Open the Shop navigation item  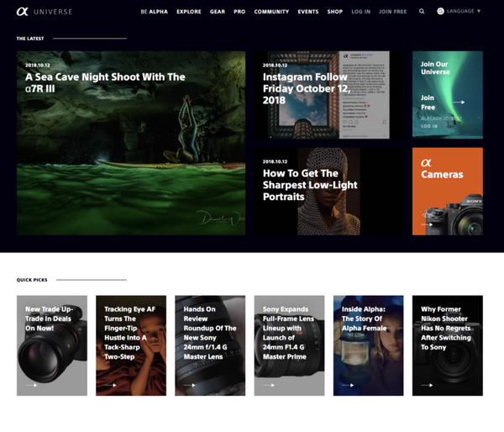(334, 12)
